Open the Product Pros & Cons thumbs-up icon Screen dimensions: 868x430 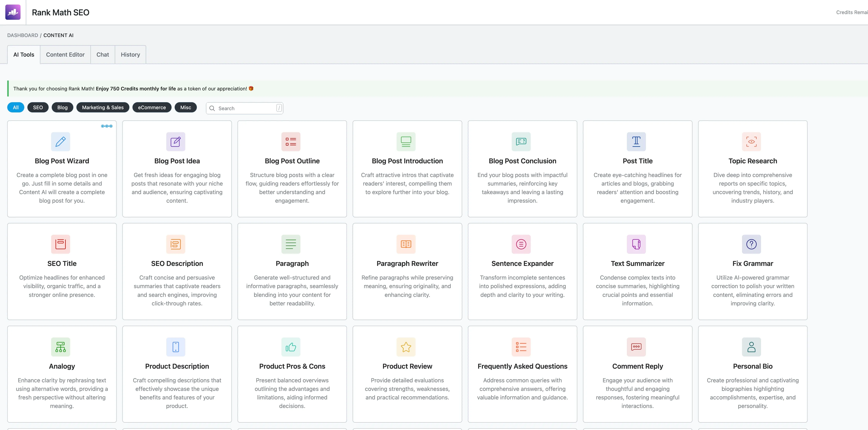tap(291, 347)
